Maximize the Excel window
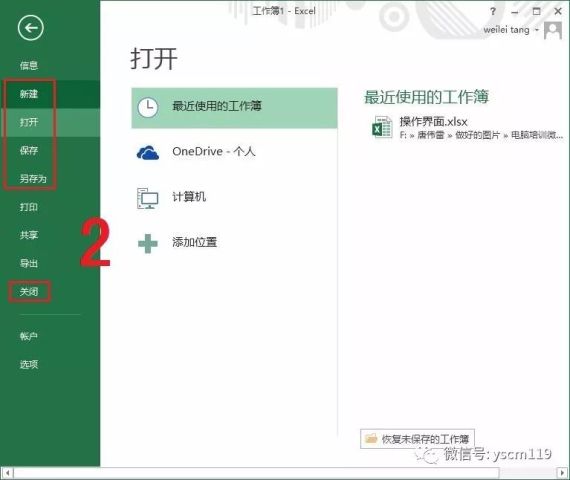The image size is (570, 480). tap(536, 12)
